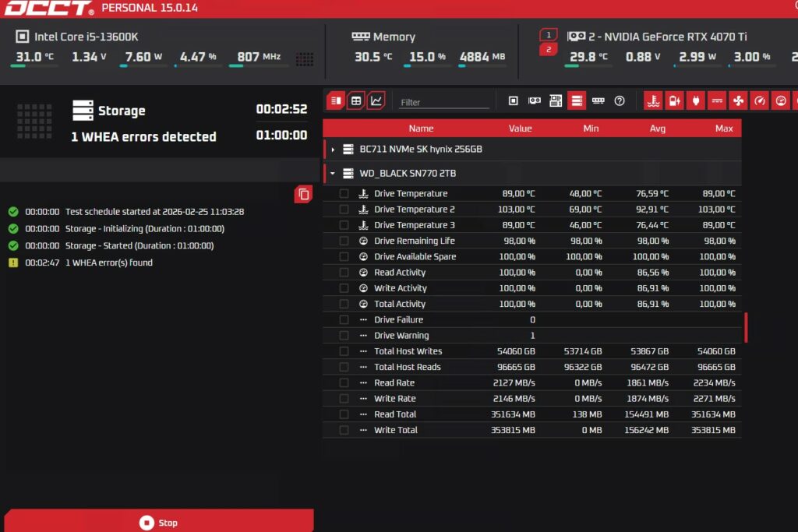The image size is (798, 532).
Task: Click the GPU device filter icon
Action: 535,100
